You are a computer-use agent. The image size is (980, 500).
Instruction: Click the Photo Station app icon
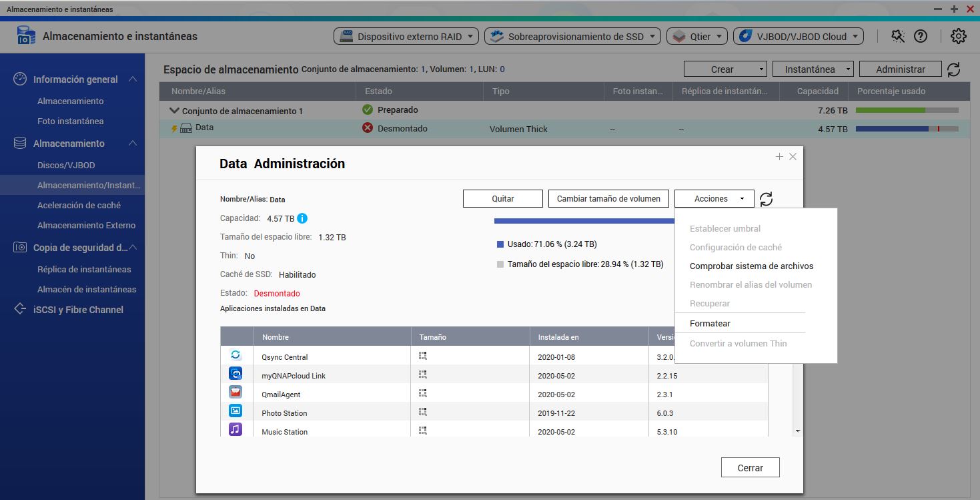(x=235, y=412)
